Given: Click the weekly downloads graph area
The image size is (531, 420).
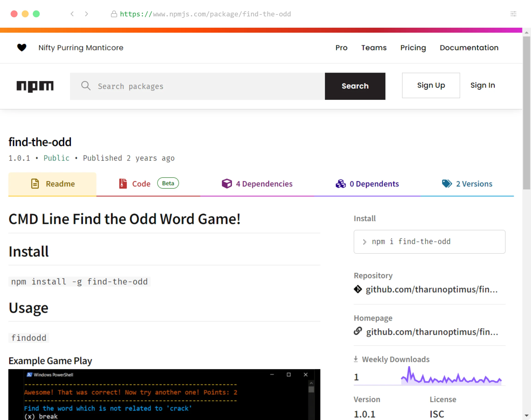Looking at the screenshot, I should pyautogui.click(x=450, y=377).
